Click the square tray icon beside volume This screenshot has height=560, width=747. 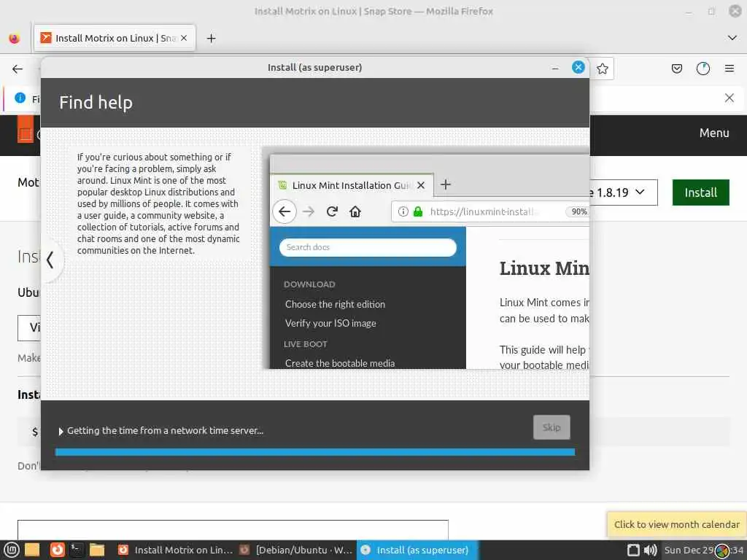(633, 550)
